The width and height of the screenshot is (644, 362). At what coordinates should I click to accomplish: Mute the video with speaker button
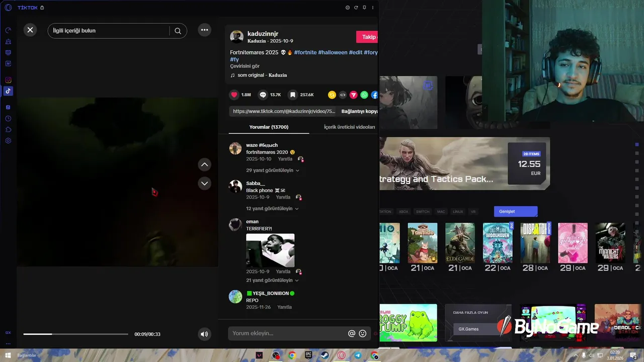click(x=204, y=334)
